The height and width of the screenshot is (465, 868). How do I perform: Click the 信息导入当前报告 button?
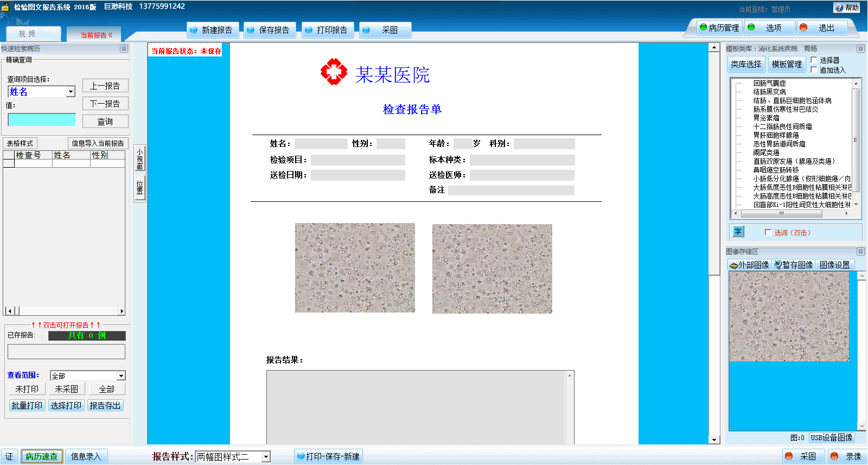click(98, 143)
